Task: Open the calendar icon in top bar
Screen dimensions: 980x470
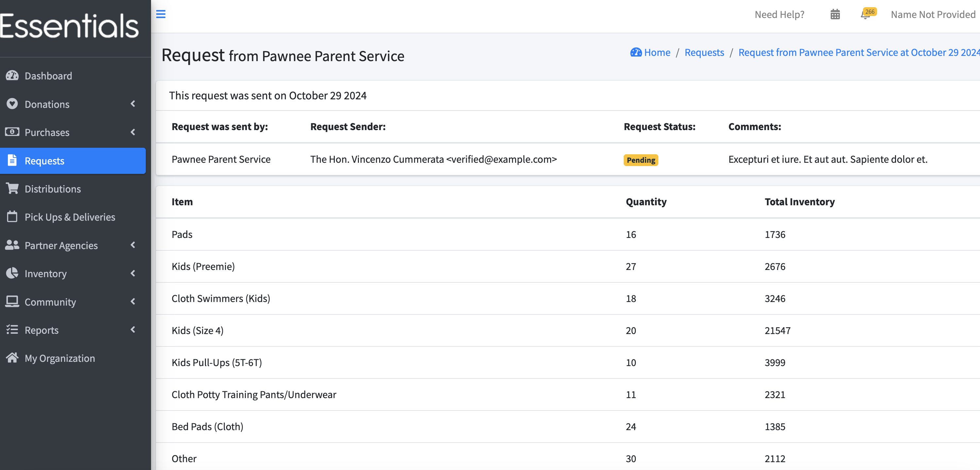Action: coord(835,14)
